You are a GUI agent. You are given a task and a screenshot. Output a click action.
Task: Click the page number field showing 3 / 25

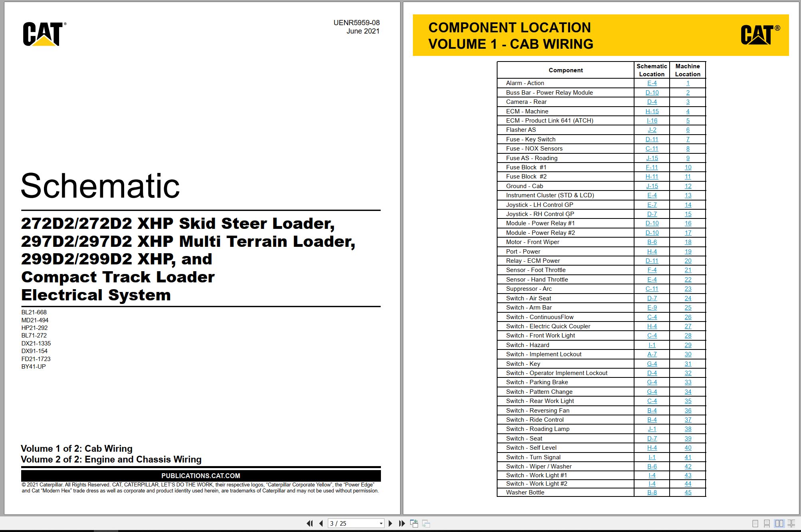(x=353, y=523)
